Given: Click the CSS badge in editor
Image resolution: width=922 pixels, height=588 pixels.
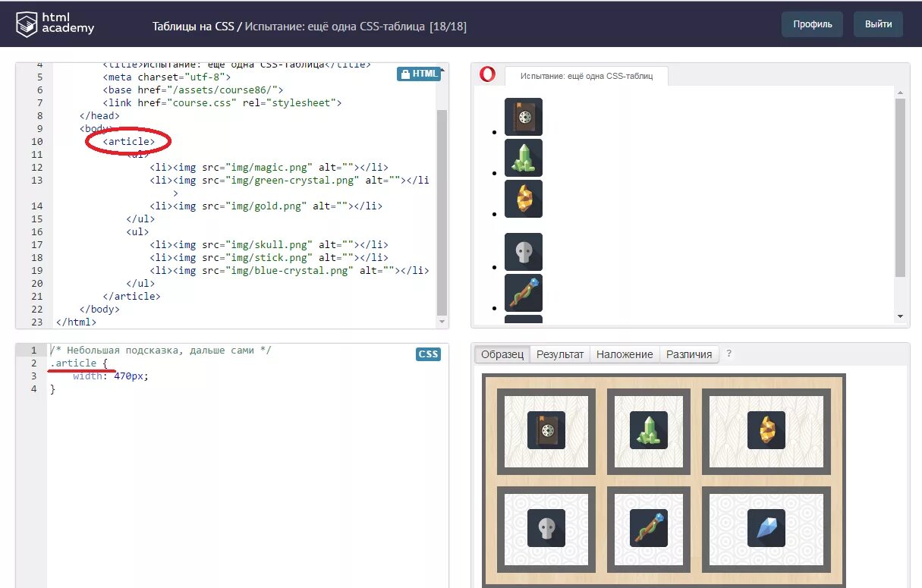Looking at the screenshot, I should click(428, 354).
